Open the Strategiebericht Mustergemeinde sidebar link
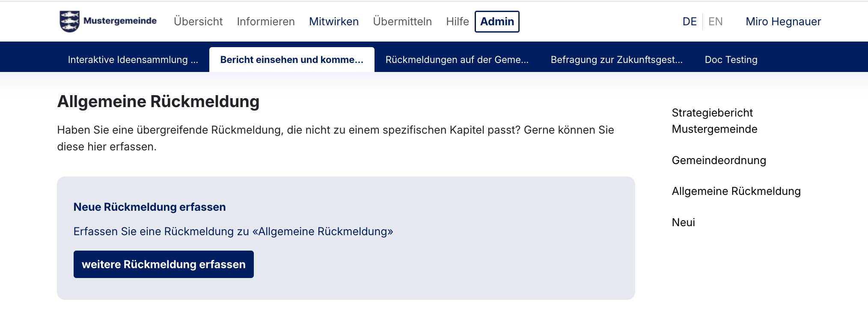This screenshot has width=868, height=311. [x=714, y=121]
